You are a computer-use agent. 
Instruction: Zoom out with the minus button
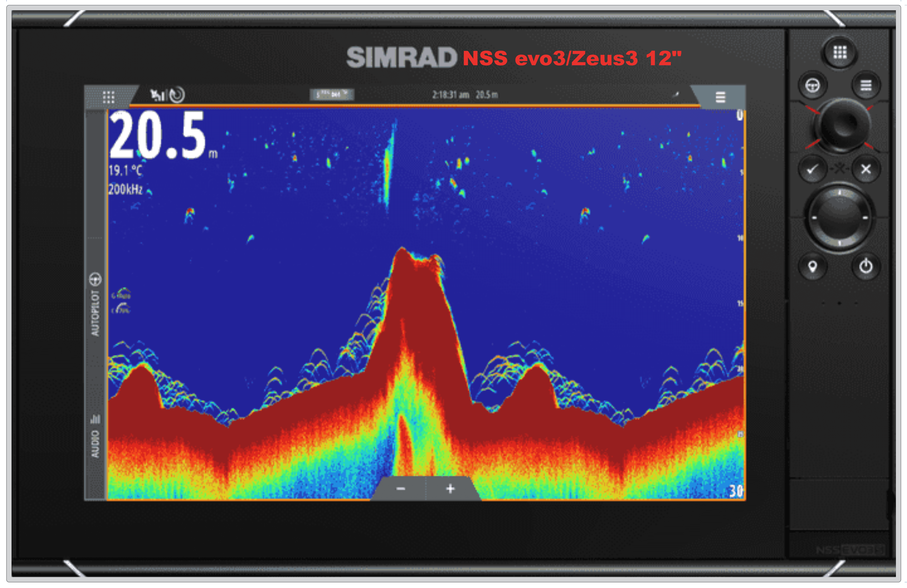pyautogui.click(x=400, y=489)
